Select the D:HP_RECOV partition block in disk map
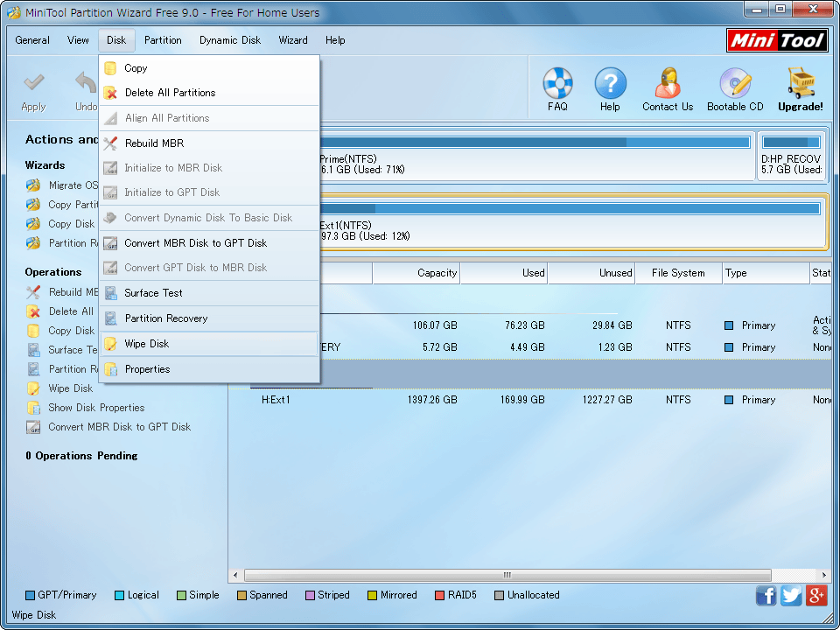Viewport: 840px width, 630px height. (791, 156)
